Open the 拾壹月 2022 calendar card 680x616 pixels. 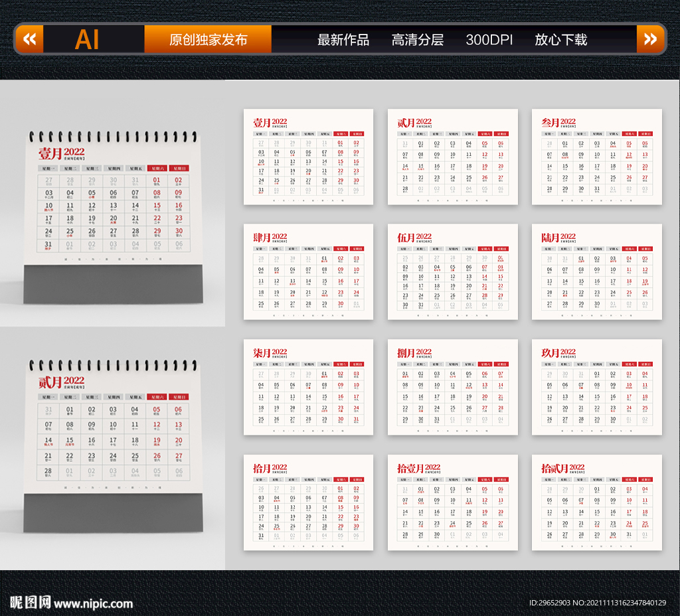point(453,502)
